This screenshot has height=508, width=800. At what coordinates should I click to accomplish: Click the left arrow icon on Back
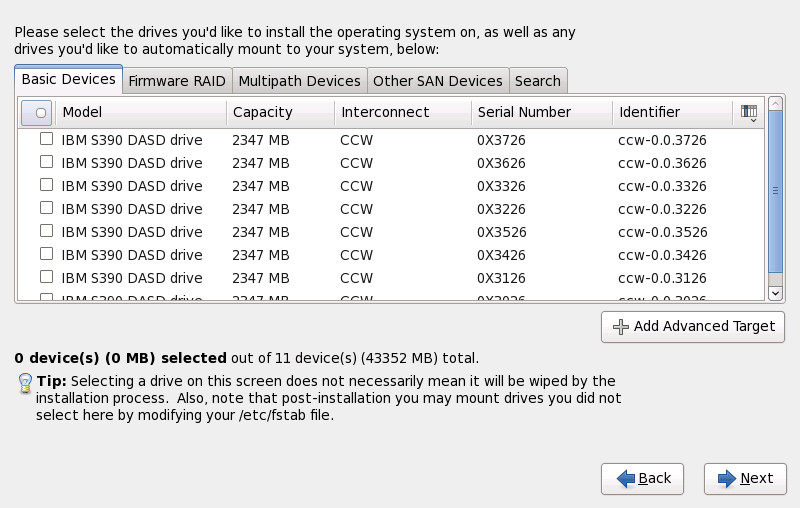coord(626,479)
